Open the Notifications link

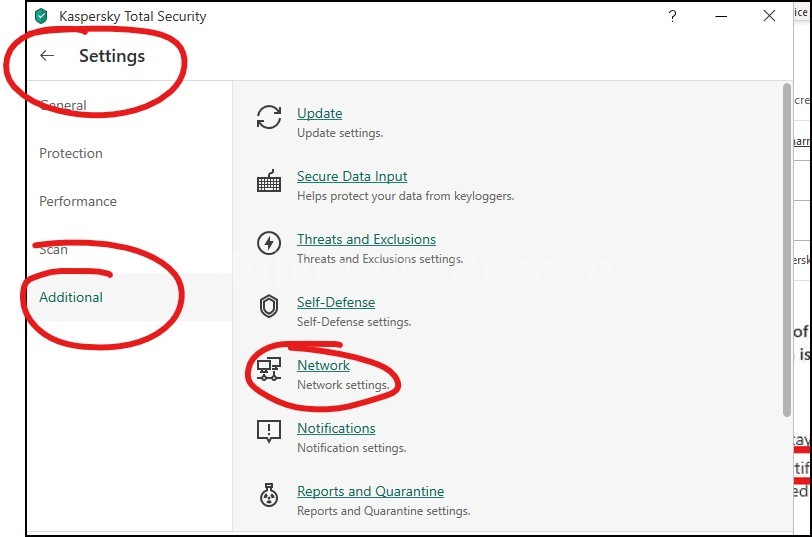pos(336,428)
